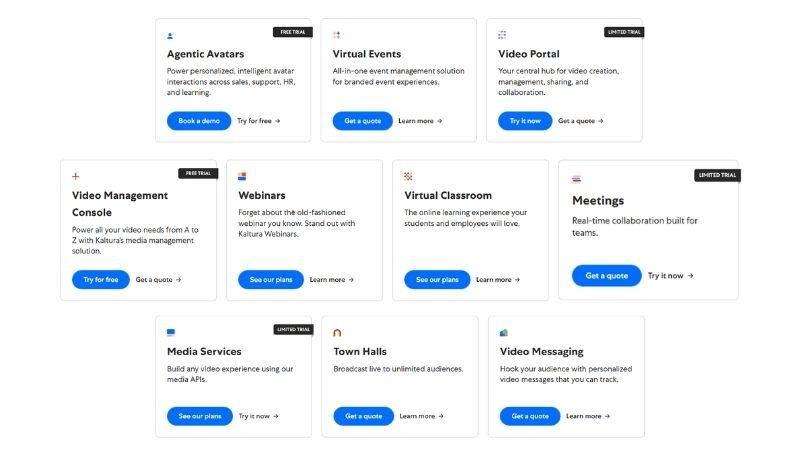Follow Learn more link under Town Halls
The image size is (800, 450).
click(x=420, y=416)
